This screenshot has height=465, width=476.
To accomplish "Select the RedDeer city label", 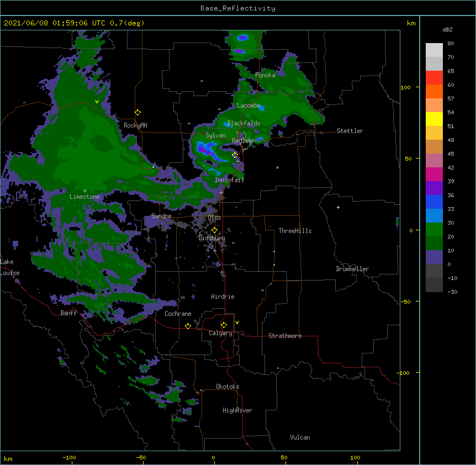I will click(x=243, y=141).
